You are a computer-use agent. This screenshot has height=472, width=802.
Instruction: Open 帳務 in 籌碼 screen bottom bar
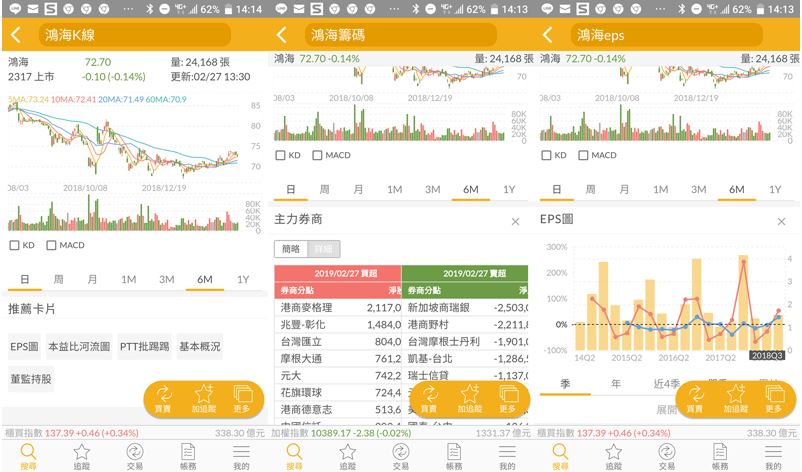pyautogui.click(x=454, y=457)
